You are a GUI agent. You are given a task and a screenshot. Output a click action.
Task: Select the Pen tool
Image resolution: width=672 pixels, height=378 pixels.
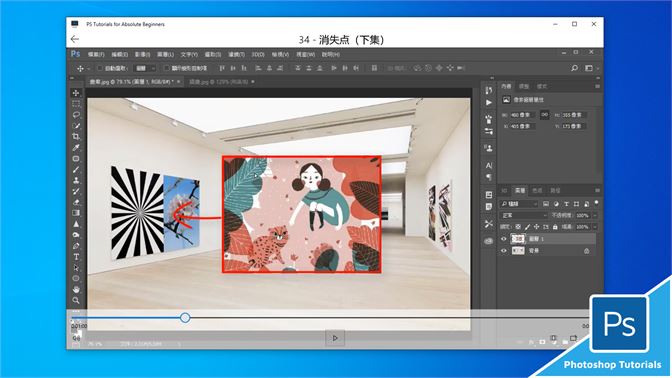(76, 246)
